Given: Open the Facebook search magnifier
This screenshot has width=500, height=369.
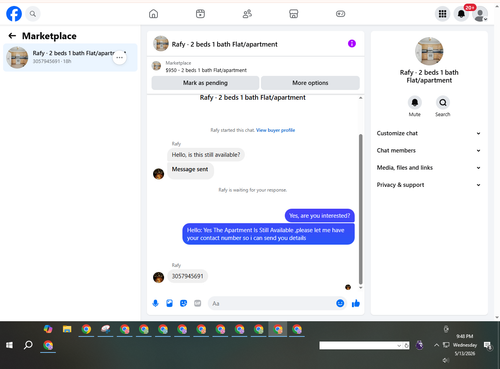Looking at the screenshot, I should pyautogui.click(x=33, y=14).
